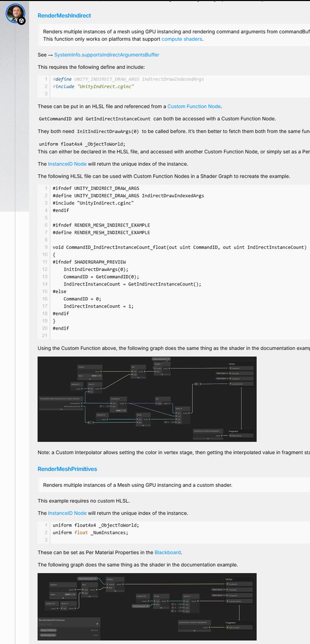
Task: Click the 'Note: a Custom Interpolator' sentence
Action: point(174,453)
